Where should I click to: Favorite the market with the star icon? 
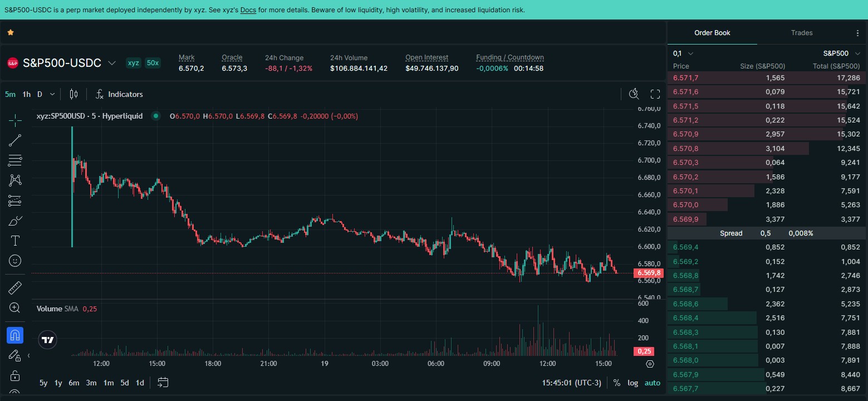pos(10,33)
